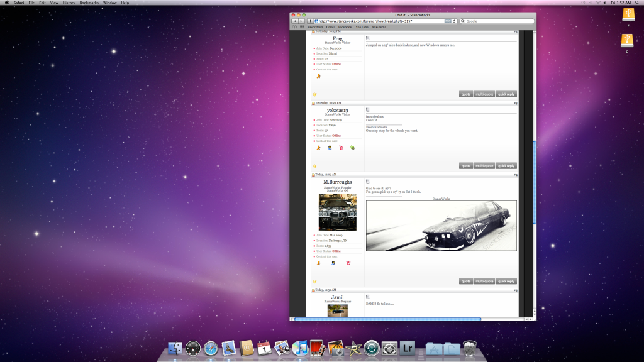
Task: Open Dashboard from the dock
Action: (192, 348)
